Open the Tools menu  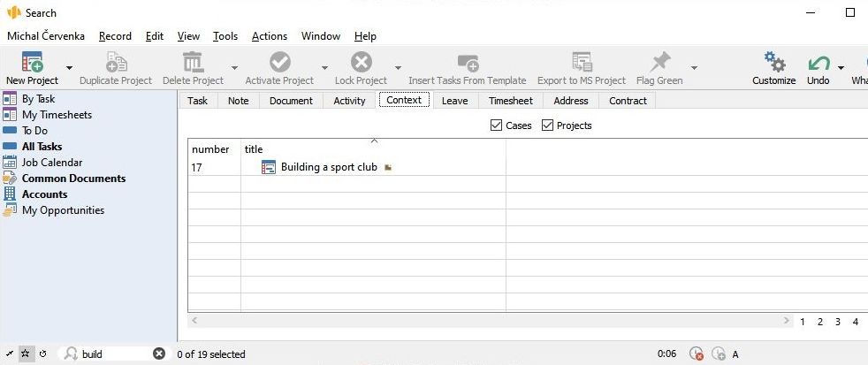click(x=225, y=36)
